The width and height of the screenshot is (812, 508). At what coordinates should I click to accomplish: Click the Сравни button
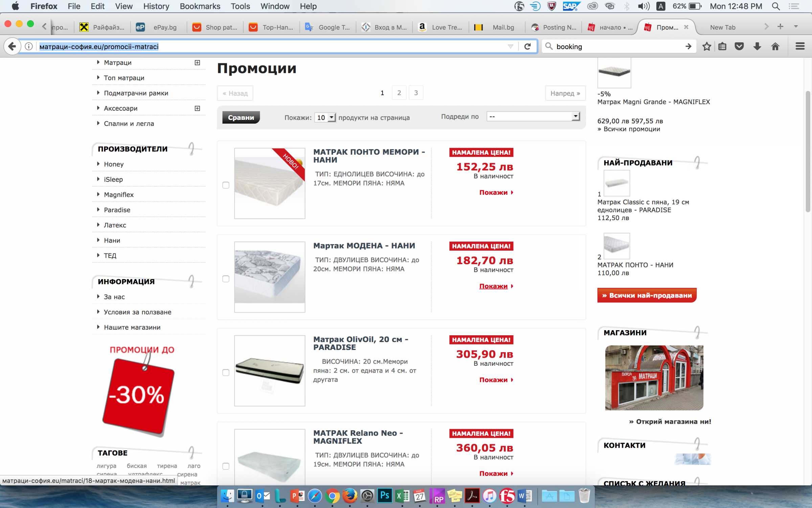click(x=241, y=118)
